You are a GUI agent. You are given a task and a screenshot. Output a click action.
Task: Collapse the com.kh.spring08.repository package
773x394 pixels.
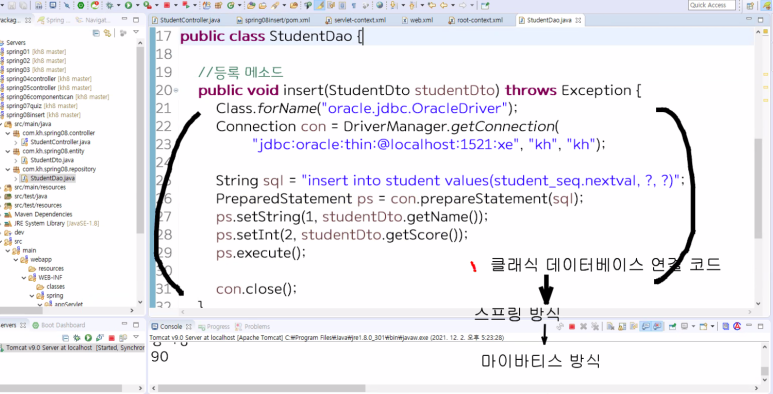click(x=8, y=169)
